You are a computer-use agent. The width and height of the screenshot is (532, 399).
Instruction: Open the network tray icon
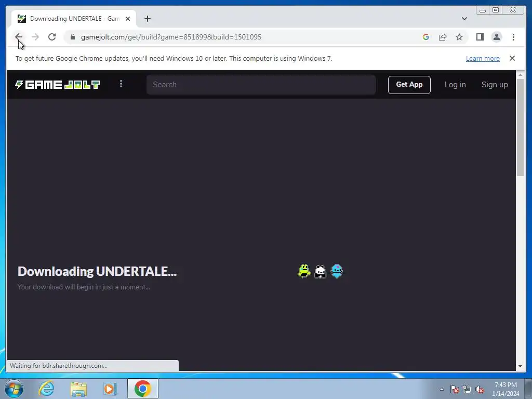point(467,389)
